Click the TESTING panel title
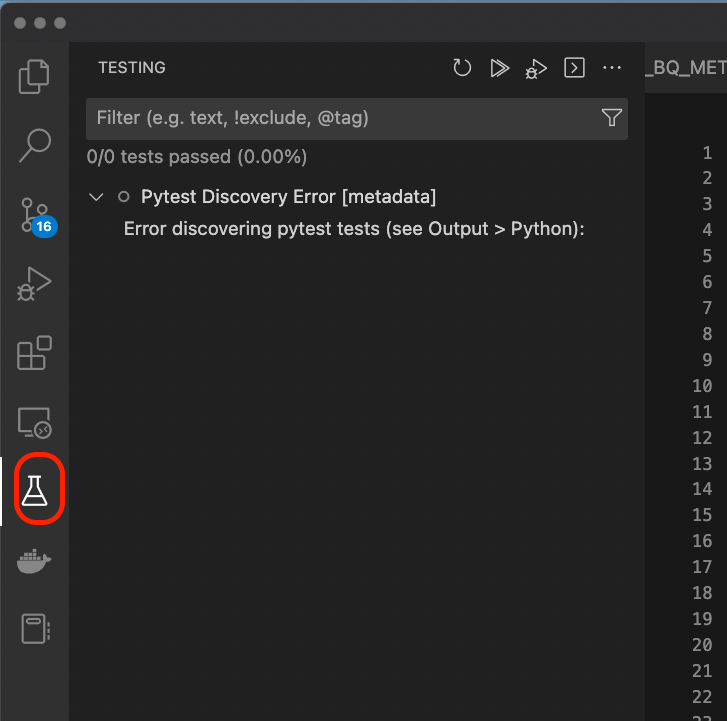 coord(132,68)
